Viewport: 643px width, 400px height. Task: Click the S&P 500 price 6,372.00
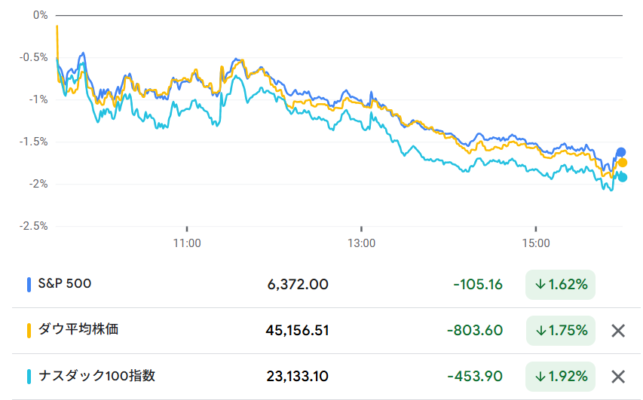click(x=298, y=285)
